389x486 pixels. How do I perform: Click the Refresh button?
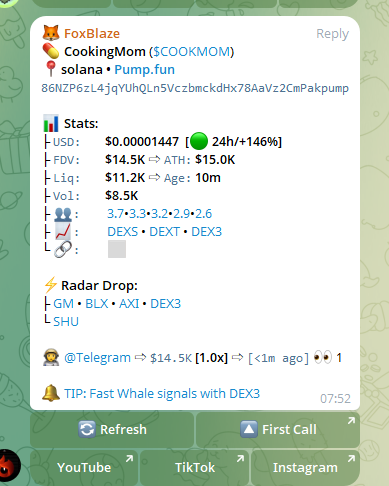[112, 430]
